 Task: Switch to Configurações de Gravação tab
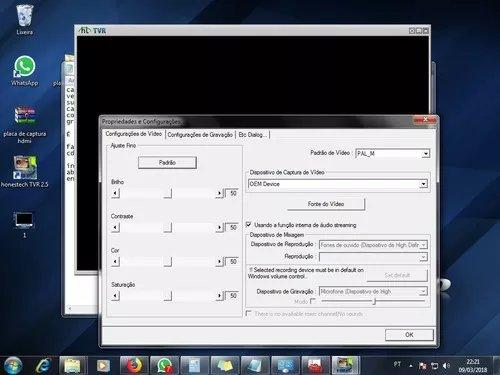[200, 135]
